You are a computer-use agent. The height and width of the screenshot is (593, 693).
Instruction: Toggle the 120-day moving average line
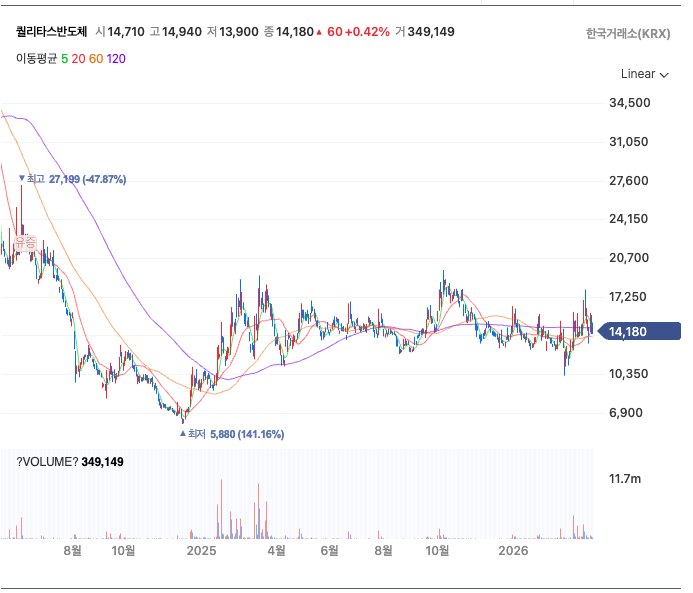point(116,58)
